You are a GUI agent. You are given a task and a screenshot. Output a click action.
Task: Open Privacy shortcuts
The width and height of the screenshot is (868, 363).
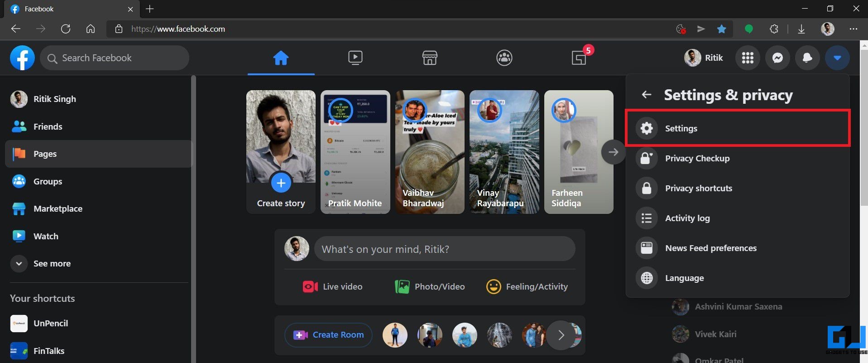(737, 188)
